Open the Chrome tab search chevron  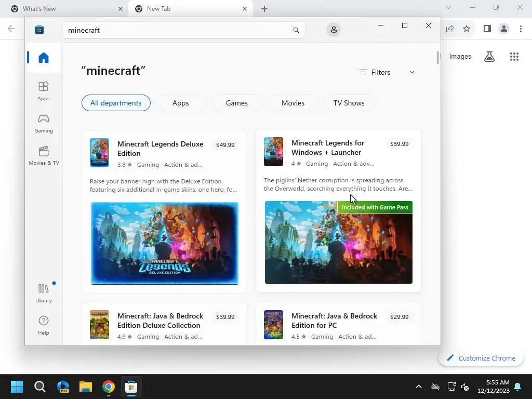click(x=448, y=7)
